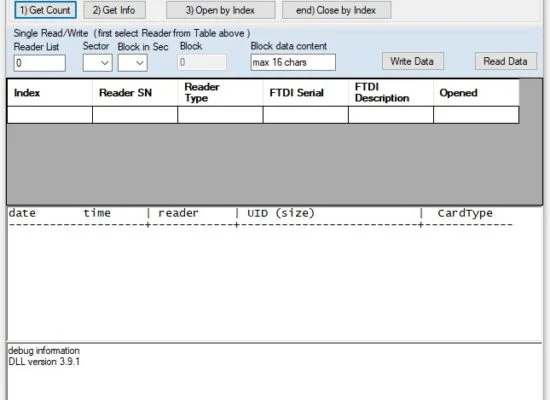
Task: Select the Reader SN column header
Action: pyautogui.click(x=135, y=93)
